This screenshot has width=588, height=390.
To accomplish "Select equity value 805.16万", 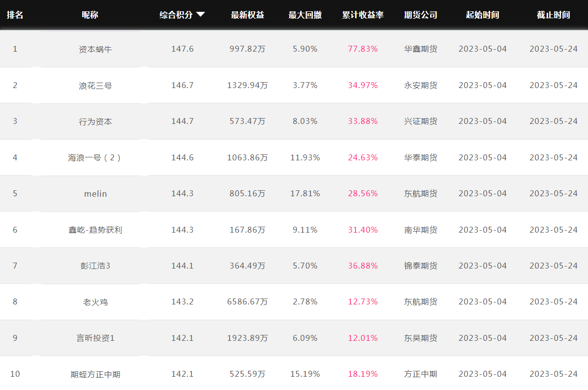I will tap(248, 193).
